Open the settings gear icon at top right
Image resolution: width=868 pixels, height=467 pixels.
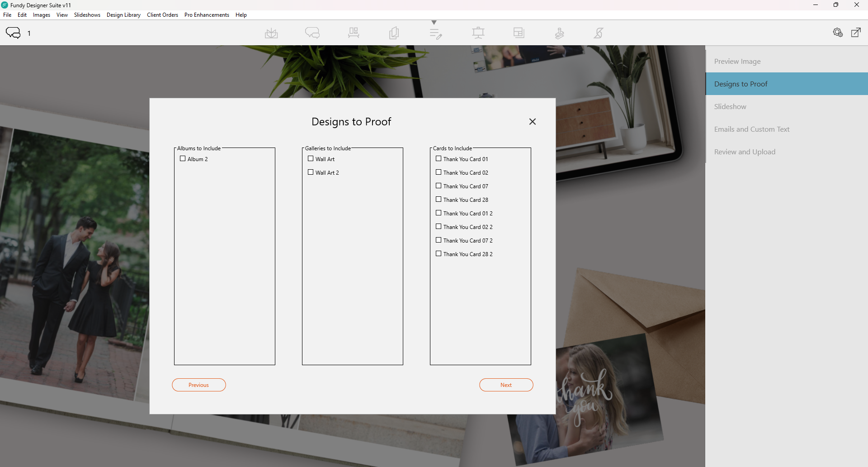[838, 33]
